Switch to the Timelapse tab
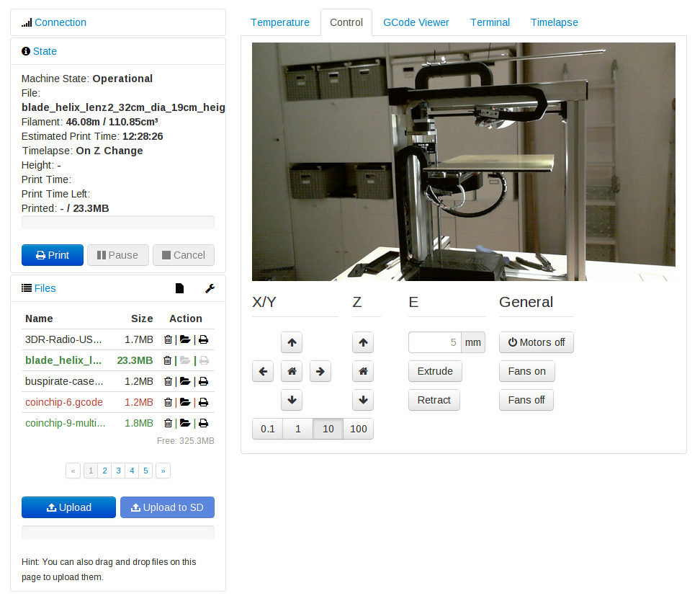The height and width of the screenshot is (601, 700). click(554, 22)
